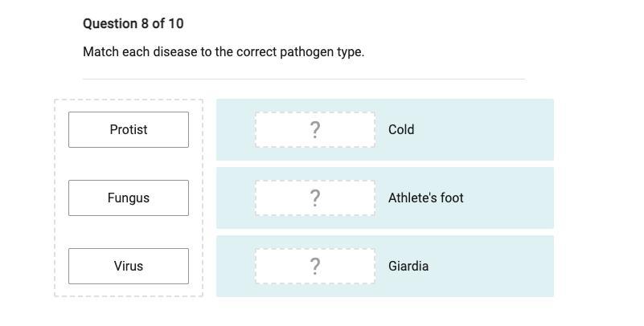Click the Giardia disease label
The height and width of the screenshot is (326, 644).
[x=408, y=266]
